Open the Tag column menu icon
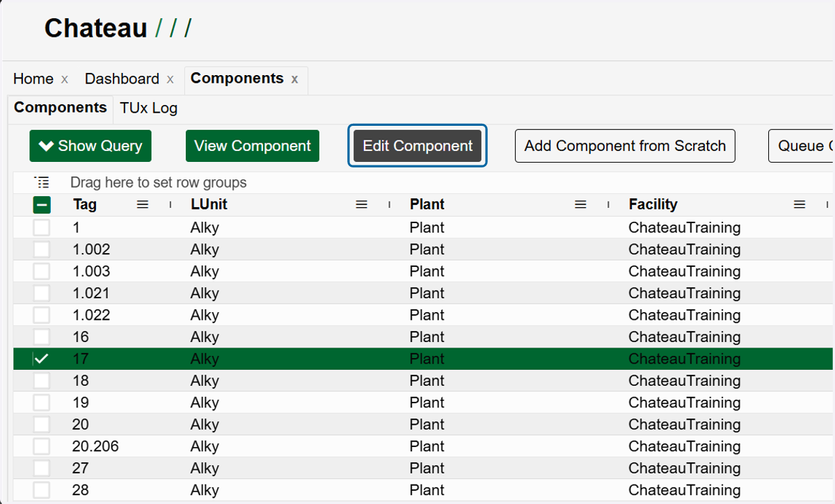Image resolution: width=835 pixels, height=504 pixels. [143, 204]
